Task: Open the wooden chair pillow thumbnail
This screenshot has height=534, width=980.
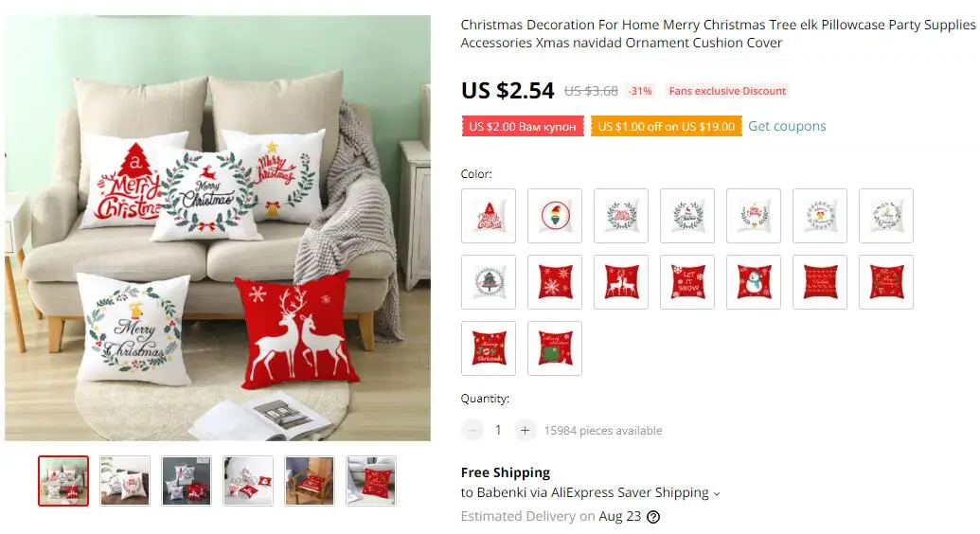Action: 310,481
